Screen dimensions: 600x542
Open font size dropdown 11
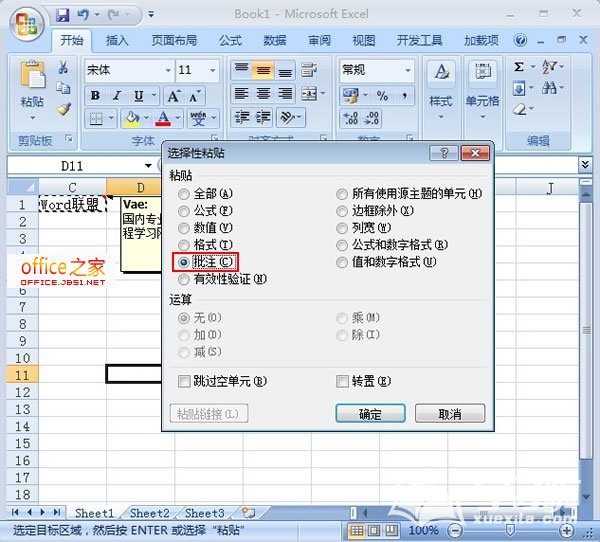click(x=212, y=70)
